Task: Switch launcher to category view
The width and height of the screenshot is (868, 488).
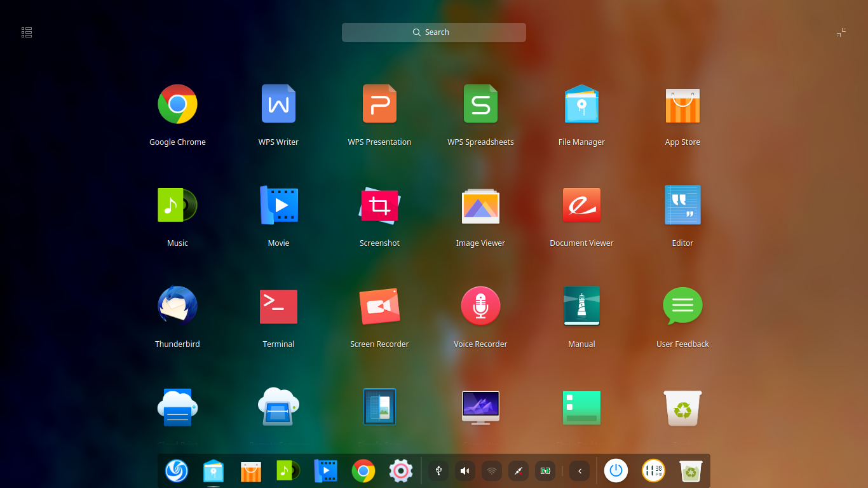Action: coord(27,32)
